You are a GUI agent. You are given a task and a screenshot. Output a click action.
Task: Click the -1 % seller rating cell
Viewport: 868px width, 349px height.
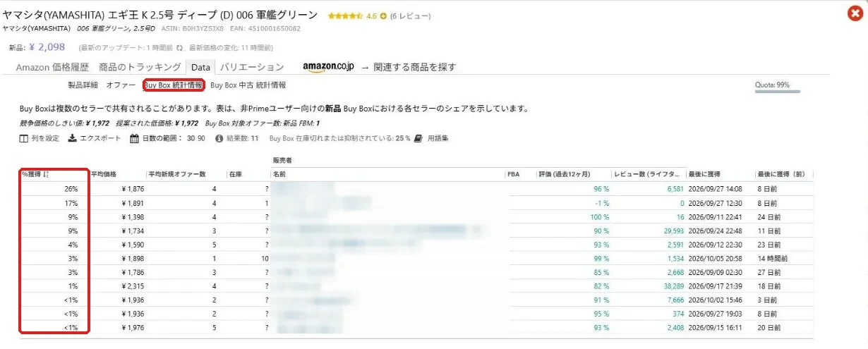[603, 203]
